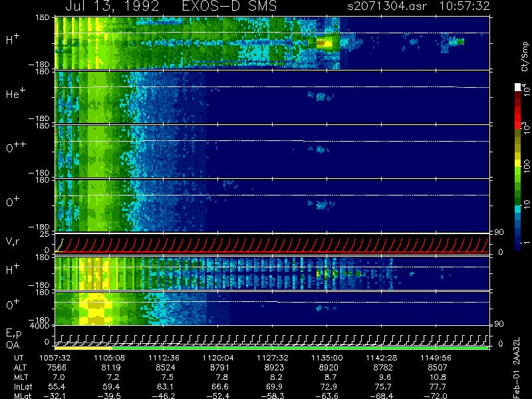The width and height of the screenshot is (532, 399).
Task: Select UT value "1142:28"
Action: click(x=381, y=358)
